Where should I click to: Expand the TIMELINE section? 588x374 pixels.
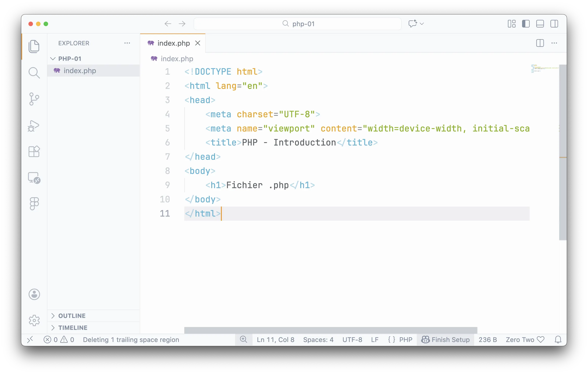coord(73,328)
